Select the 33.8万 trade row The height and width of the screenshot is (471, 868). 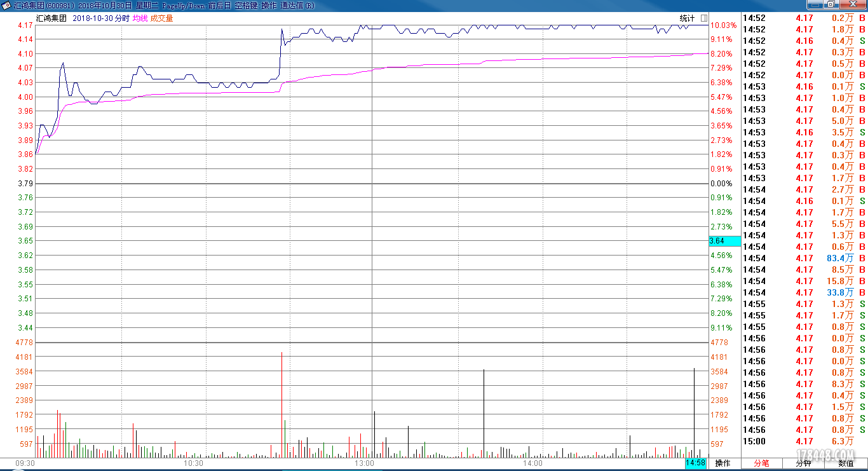[x=804, y=292]
